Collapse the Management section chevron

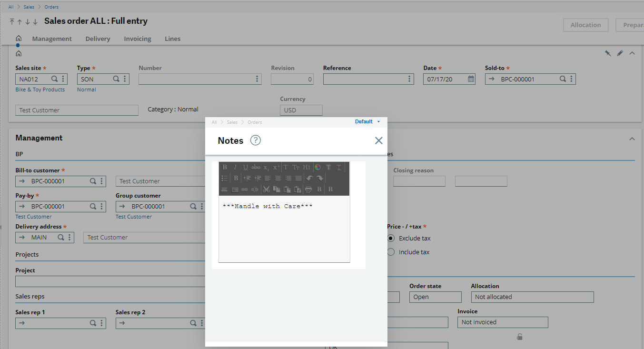coord(632,139)
